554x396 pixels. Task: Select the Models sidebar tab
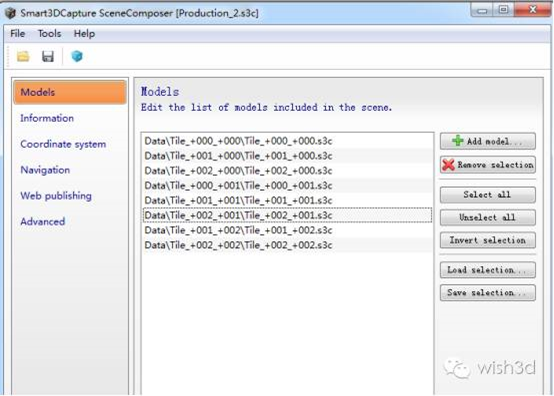70,92
